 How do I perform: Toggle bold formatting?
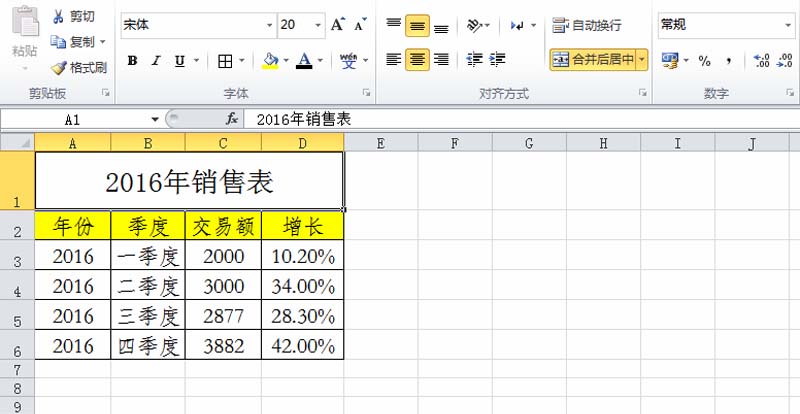[x=132, y=61]
